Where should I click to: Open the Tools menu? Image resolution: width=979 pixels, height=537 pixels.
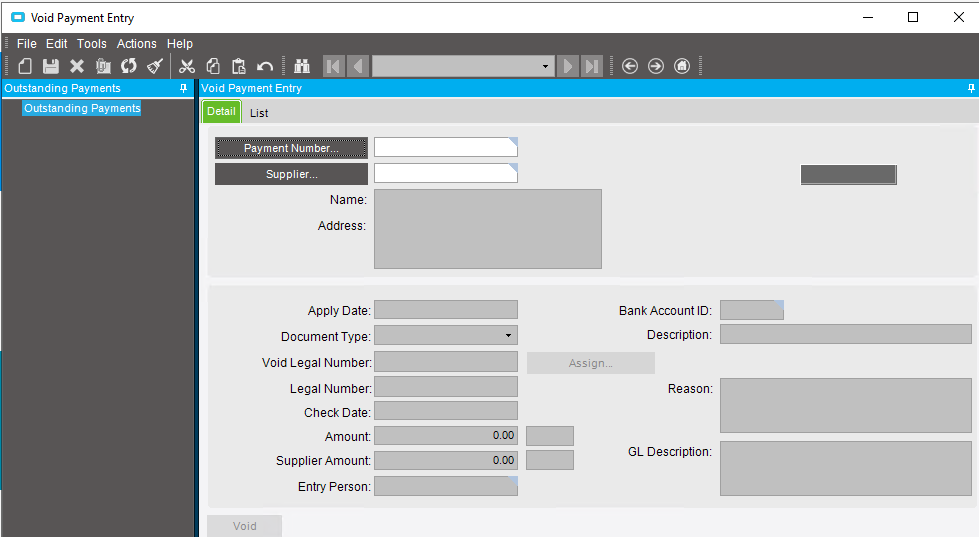92,44
